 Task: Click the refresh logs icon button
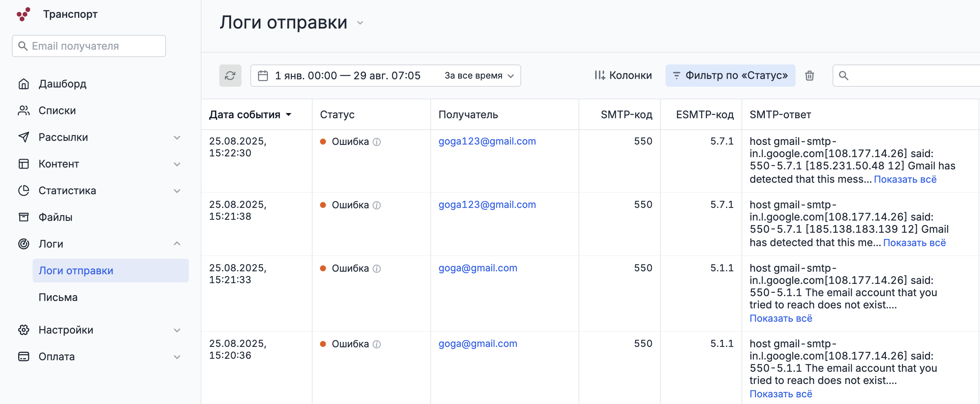click(230, 75)
